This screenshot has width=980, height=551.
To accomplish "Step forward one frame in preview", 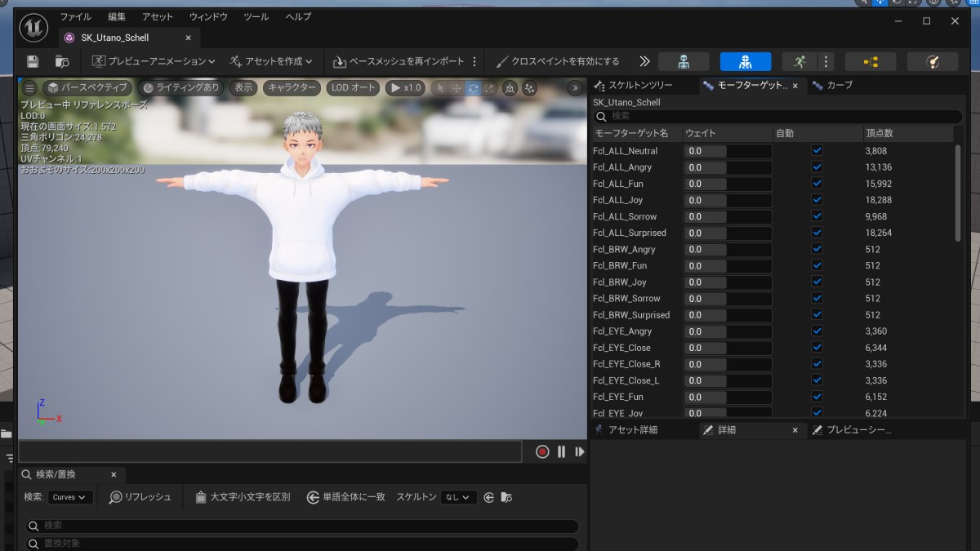I will click(x=580, y=451).
